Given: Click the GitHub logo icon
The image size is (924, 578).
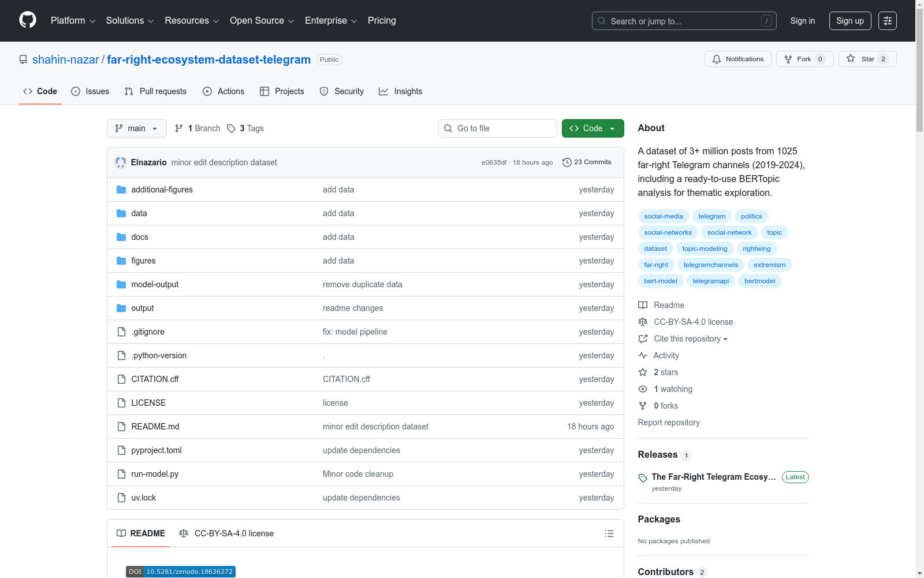Looking at the screenshot, I should pyautogui.click(x=28, y=20).
